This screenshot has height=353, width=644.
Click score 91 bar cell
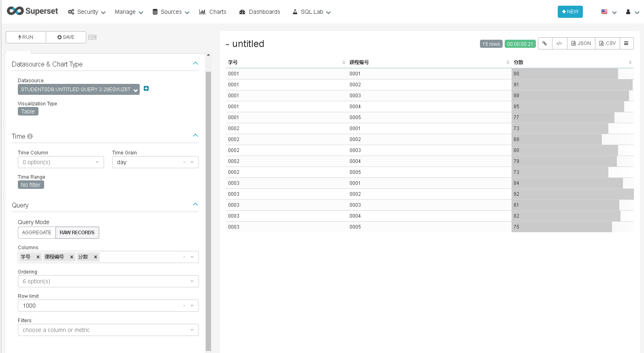pos(573,85)
